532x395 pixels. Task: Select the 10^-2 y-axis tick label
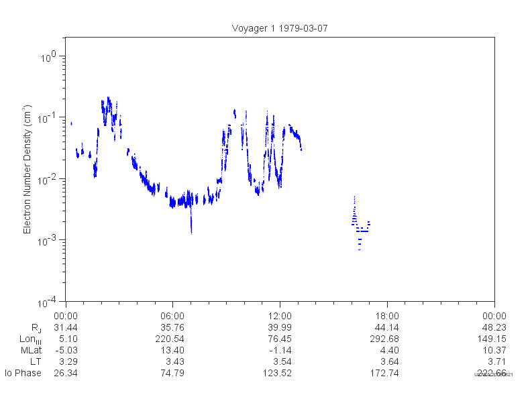point(46,179)
